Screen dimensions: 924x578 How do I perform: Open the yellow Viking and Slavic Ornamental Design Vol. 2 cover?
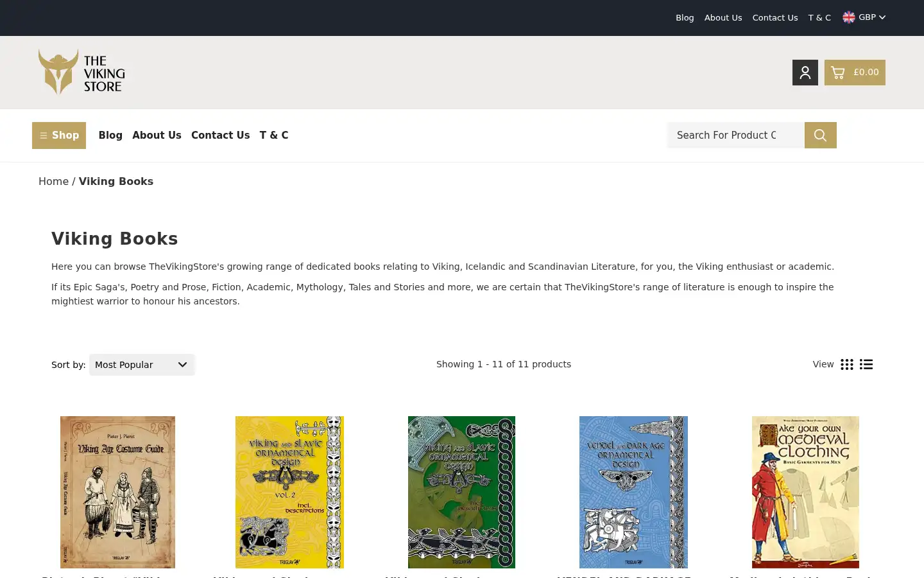[289, 492]
